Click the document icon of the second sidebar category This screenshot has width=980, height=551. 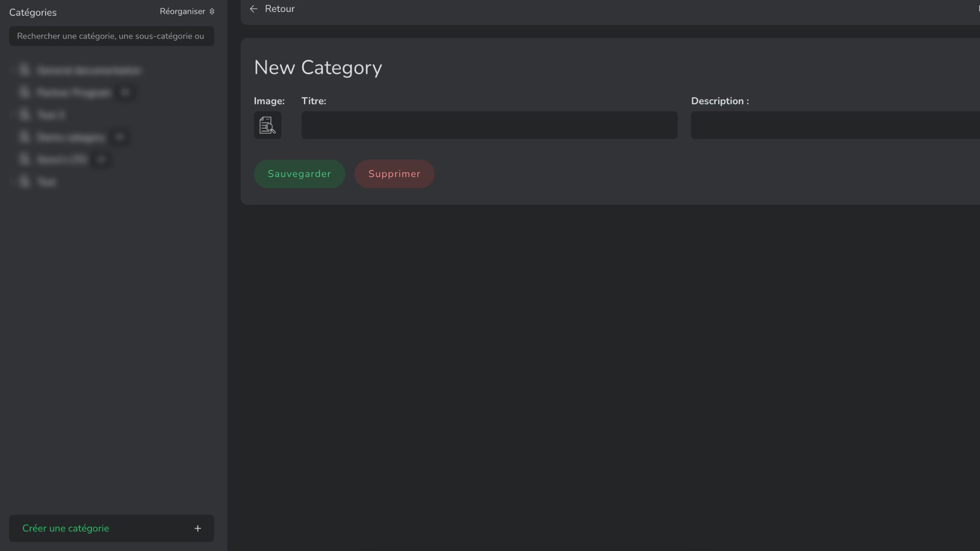pyautogui.click(x=24, y=92)
